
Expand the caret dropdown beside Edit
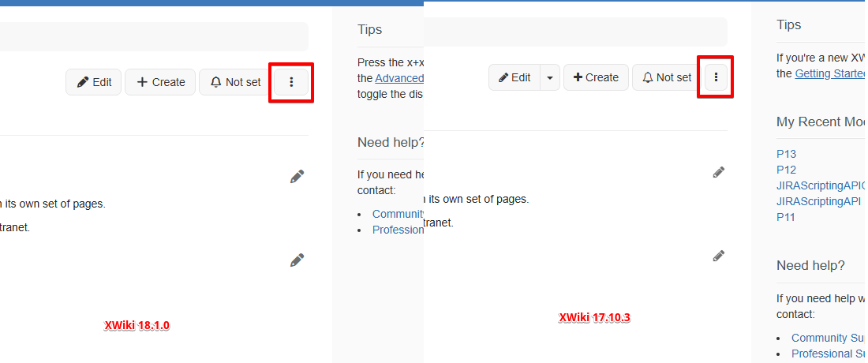(x=550, y=77)
